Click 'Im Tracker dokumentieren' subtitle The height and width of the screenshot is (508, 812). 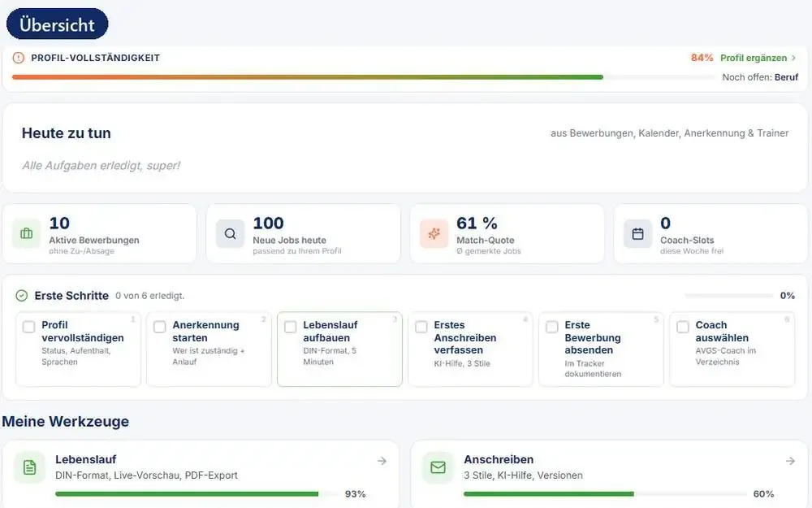pyautogui.click(x=593, y=368)
